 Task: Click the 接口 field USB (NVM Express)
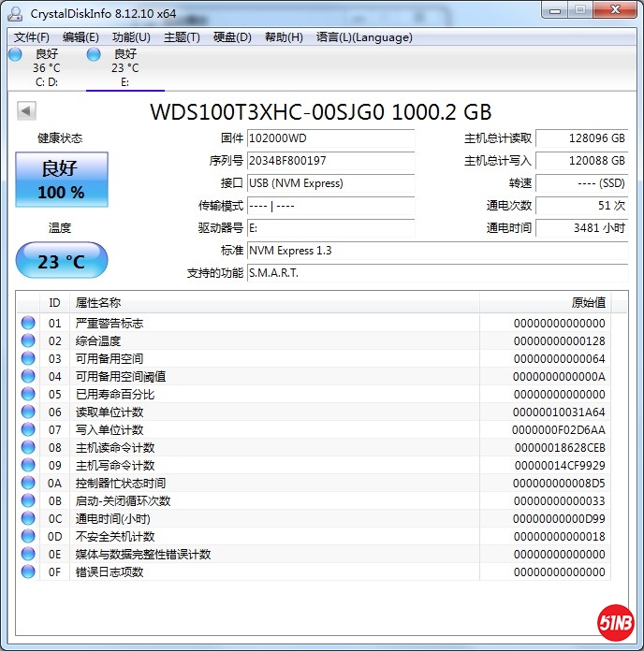[330, 183]
